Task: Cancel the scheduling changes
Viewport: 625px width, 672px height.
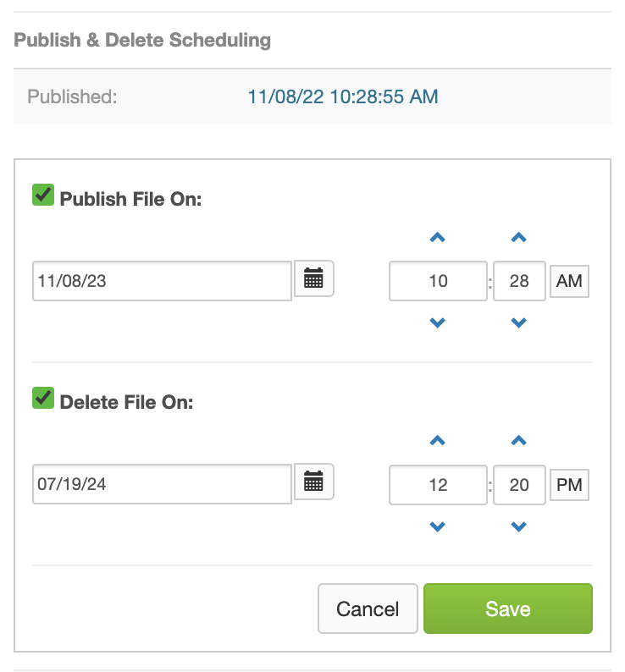Action: tap(368, 609)
